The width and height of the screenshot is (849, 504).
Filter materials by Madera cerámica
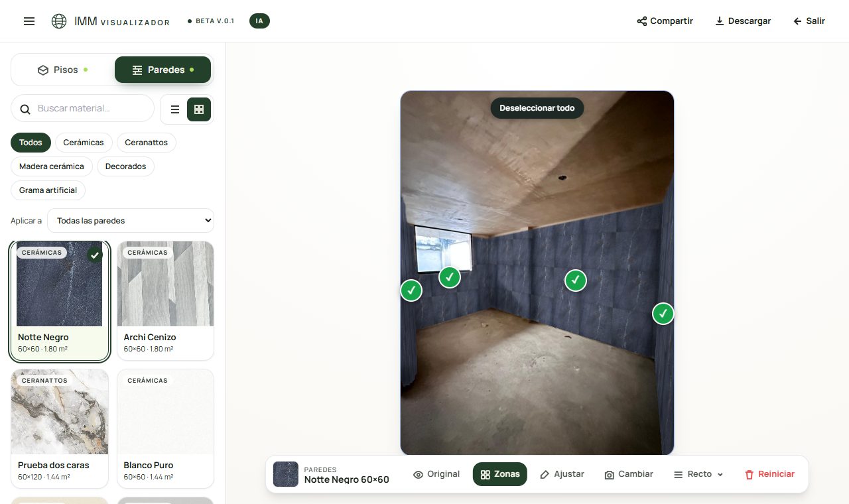click(x=52, y=166)
